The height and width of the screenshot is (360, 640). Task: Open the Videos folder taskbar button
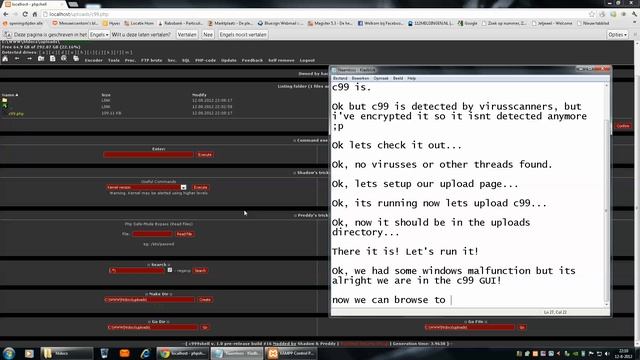pos(67,353)
